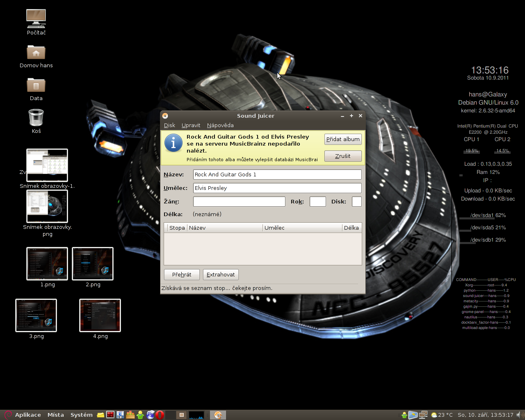Launch the floppy disk launcher in panel
Image resolution: width=525 pixels, height=420 pixels.
pos(120,415)
